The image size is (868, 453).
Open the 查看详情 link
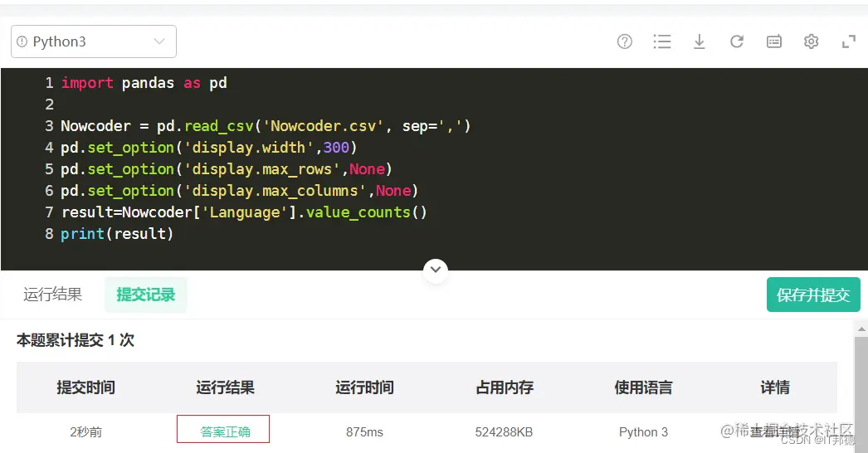click(x=774, y=431)
